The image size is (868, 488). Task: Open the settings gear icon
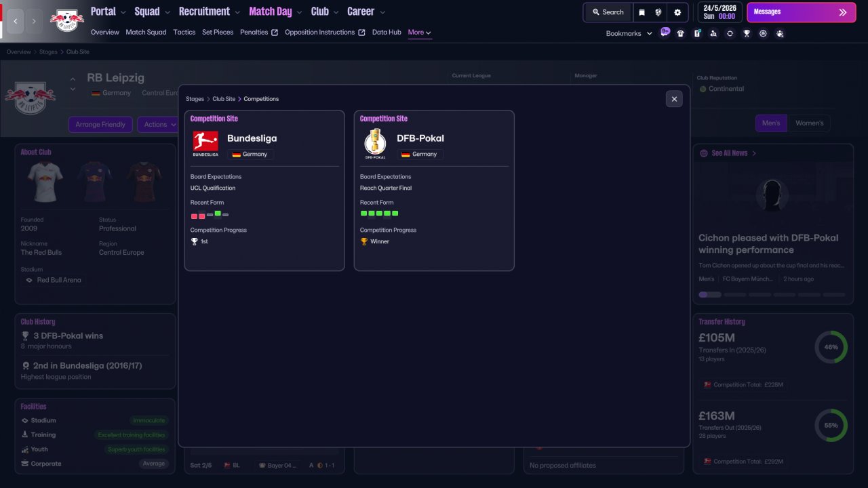point(677,12)
